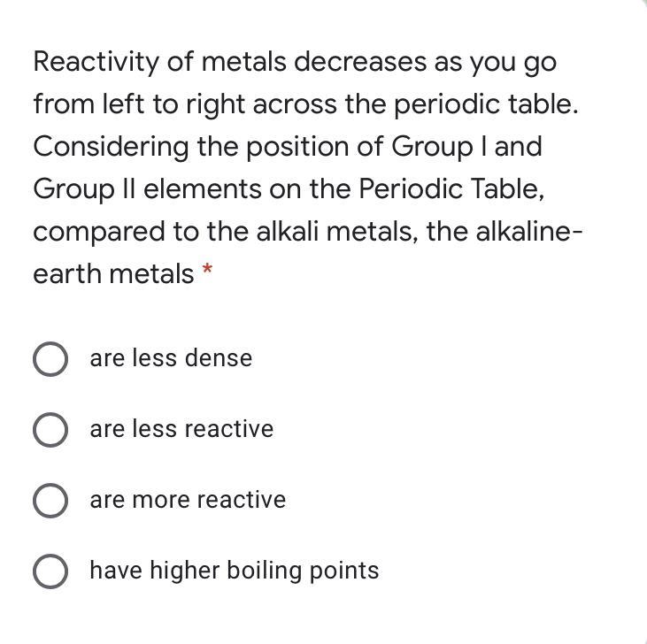Click the 'are less dense' option label text
This screenshot has height=644, width=647.
[171, 357]
